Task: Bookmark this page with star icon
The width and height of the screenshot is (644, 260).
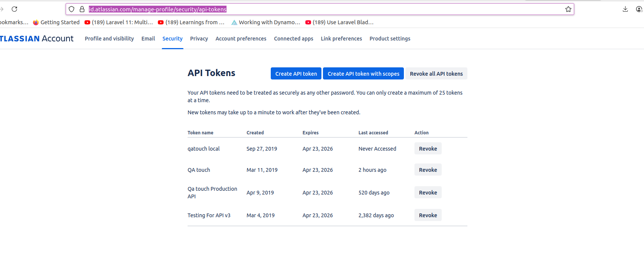Action: click(568, 9)
